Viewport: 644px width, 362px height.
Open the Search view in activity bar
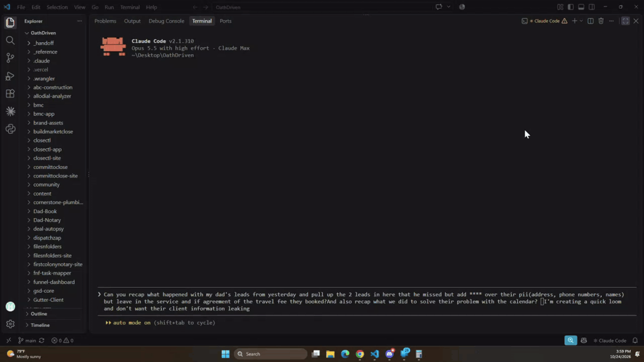click(x=10, y=40)
